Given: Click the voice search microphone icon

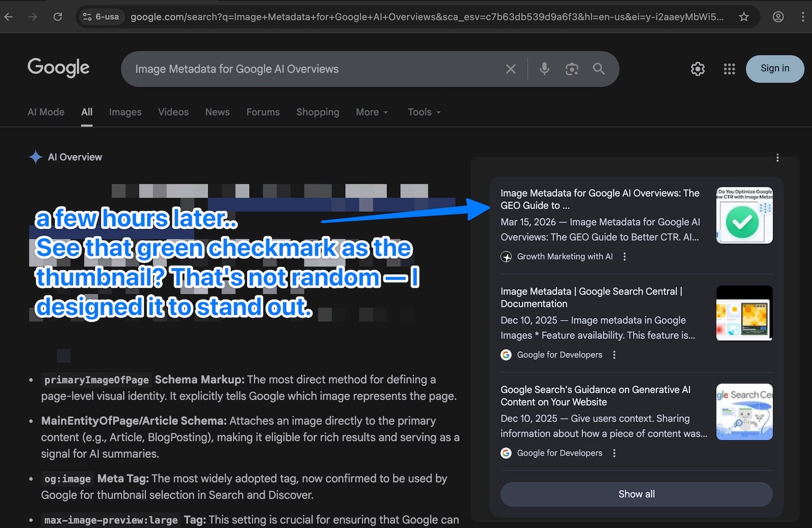Looking at the screenshot, I should pos(544,69).
